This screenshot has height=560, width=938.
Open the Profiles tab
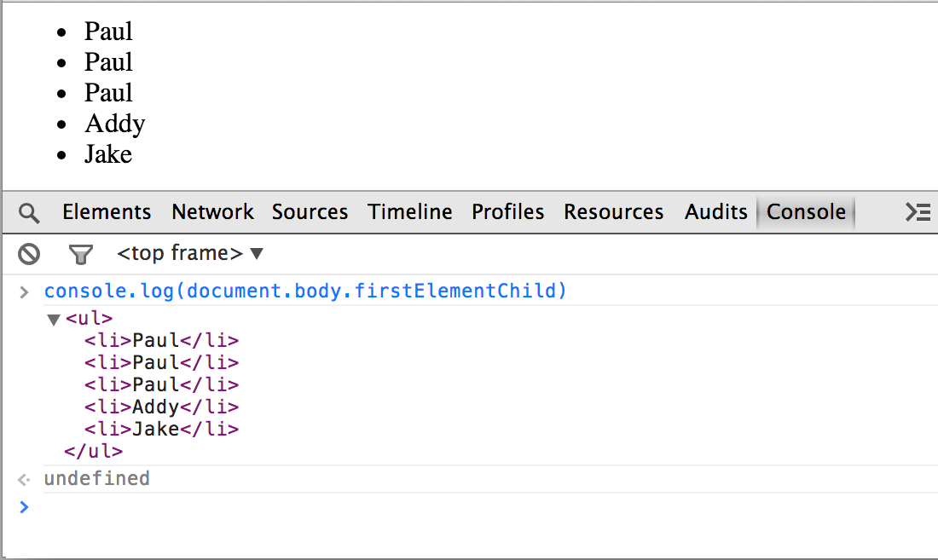tap(507, 212)
